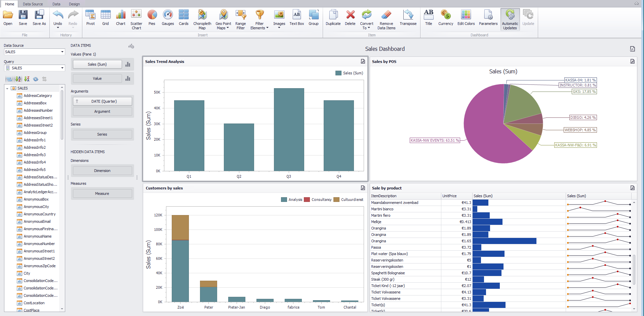The image size is (644, 316).
Task: Save the dashboard with the Save icon
Action: pyautogui.click(x=23, y=18)
